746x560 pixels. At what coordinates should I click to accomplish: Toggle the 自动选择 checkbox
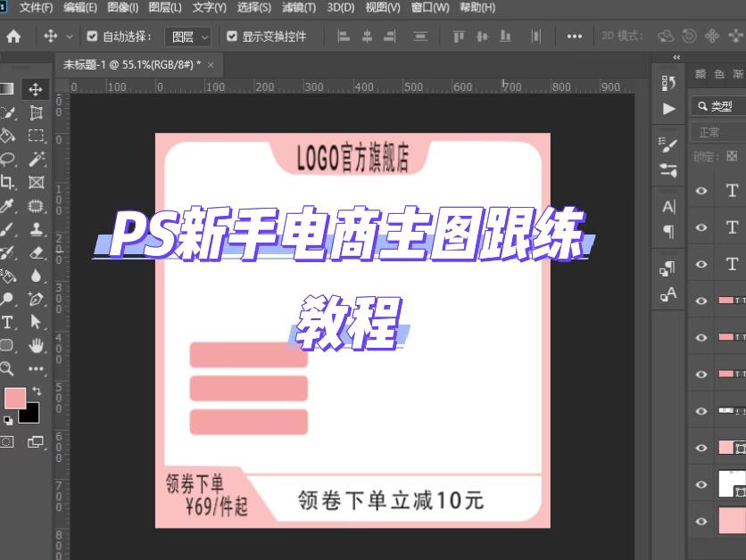[92, 37]
